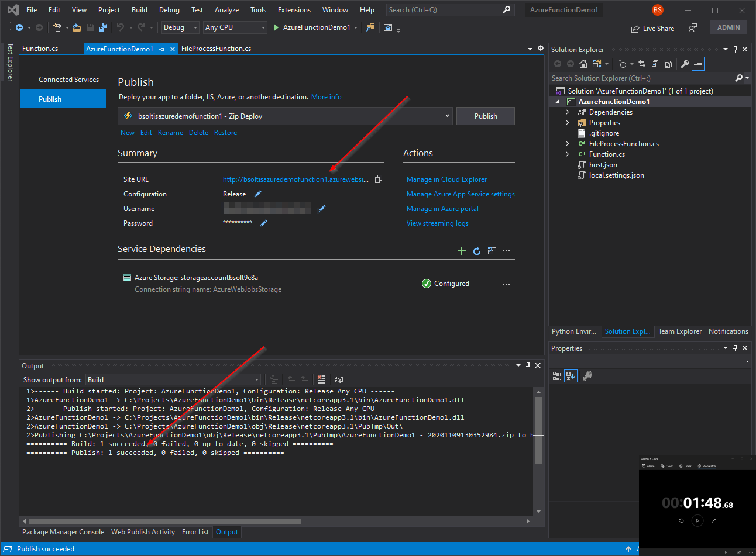Toggle word wrap in the Output window
The width and height of the screenshot is (756, 556).
point(339,379)
